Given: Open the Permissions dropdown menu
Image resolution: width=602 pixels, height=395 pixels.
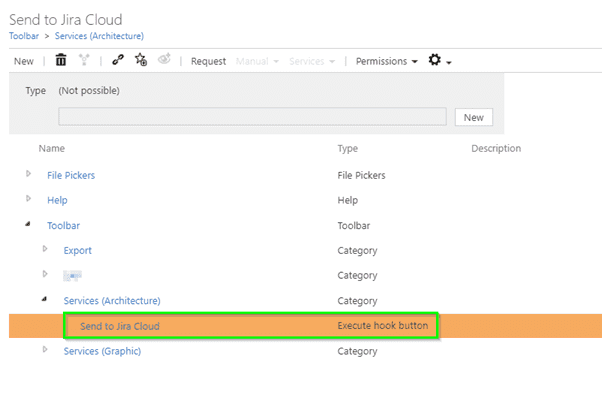Looking at the screenshot, I should tap(387, 61).
